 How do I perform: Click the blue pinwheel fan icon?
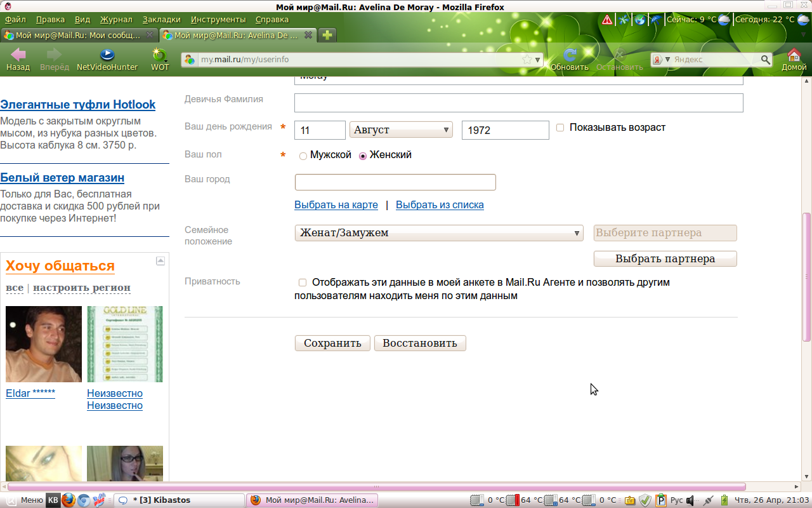pos(624,20)
